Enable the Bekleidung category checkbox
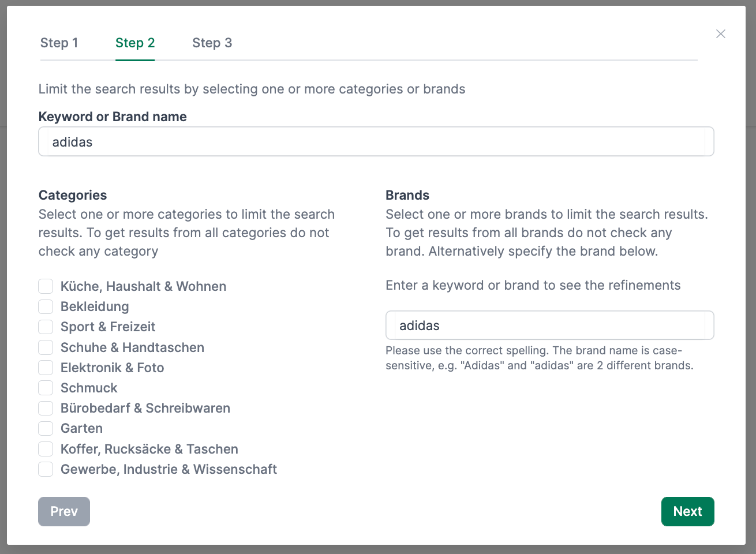This screenshot has width=756, height=554. point(46,306)
